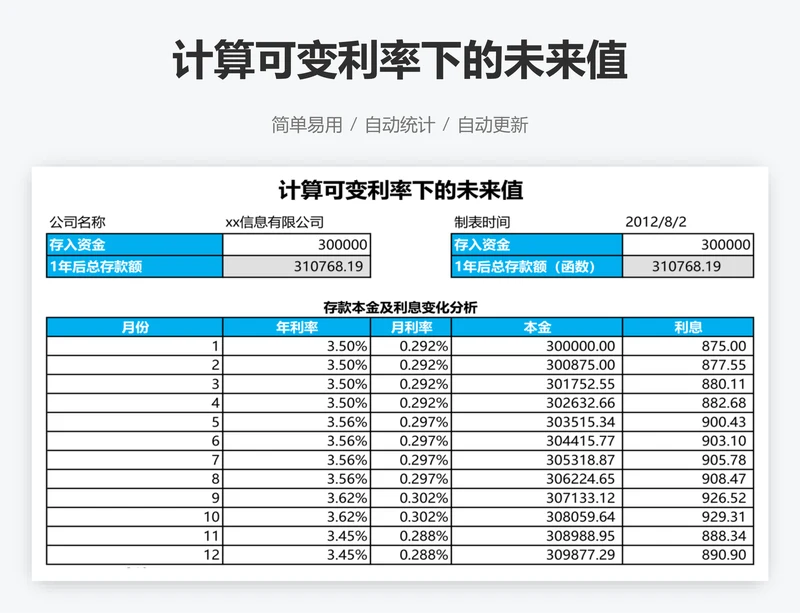This screenshot has height=613, width=800.
Task: Select principal cell 307133.12
Action: point(537,498)
